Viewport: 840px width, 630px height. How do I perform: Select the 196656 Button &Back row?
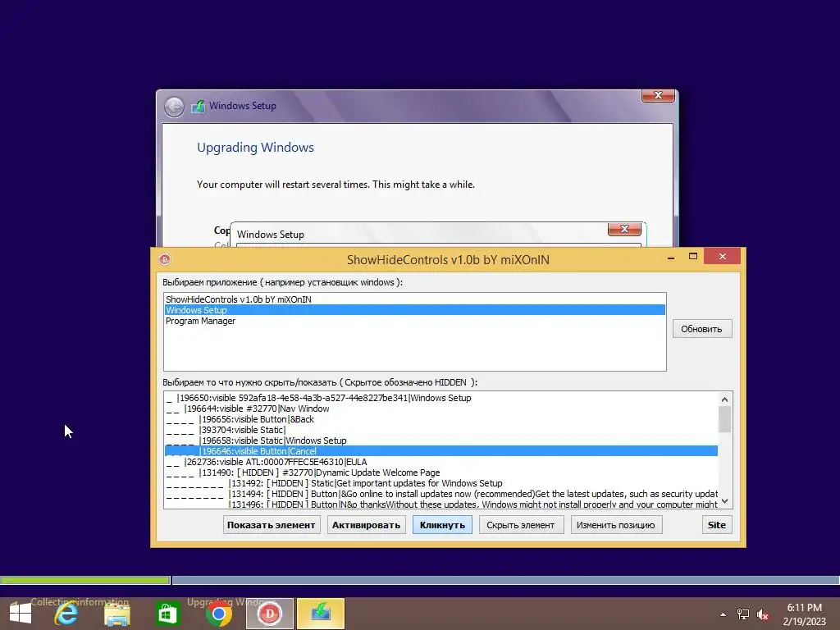[x=441, y=419]
